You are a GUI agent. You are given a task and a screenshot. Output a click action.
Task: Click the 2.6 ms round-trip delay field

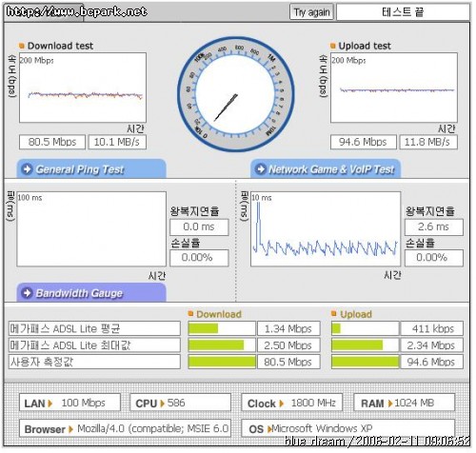(x=434, y=226)
